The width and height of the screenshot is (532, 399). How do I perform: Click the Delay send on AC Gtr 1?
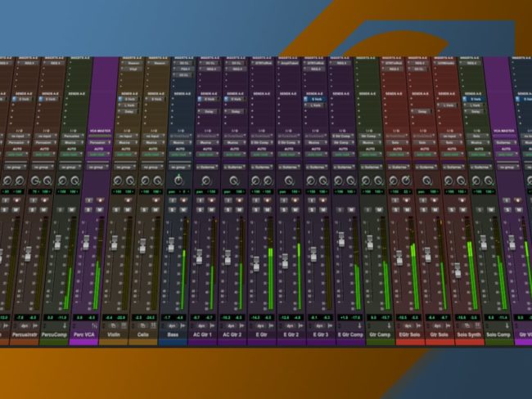pos(209,111)
